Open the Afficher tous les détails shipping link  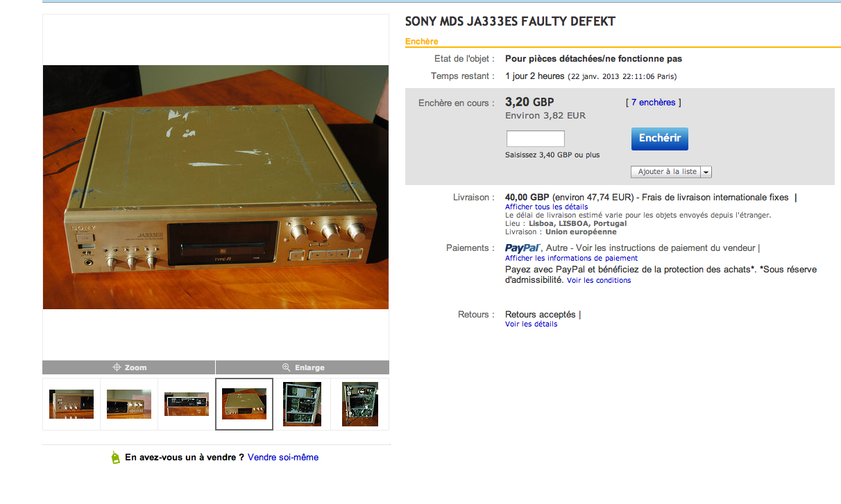tap(547, 207)
